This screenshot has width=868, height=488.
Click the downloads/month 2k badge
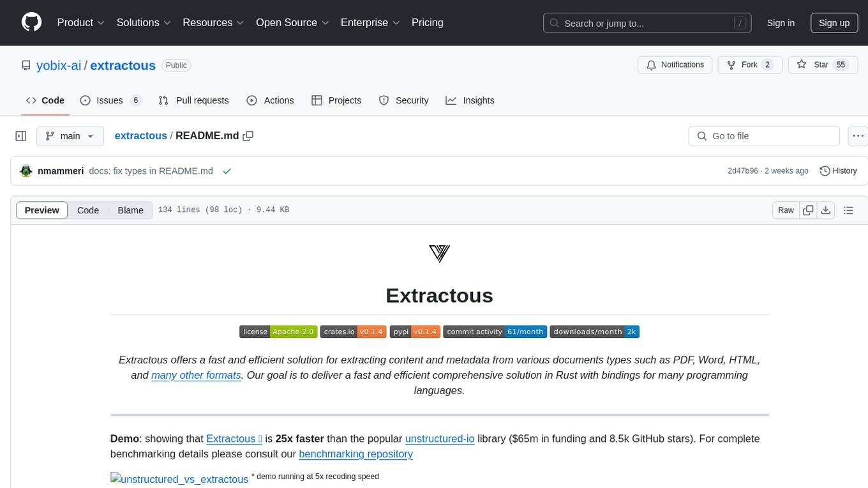[x=594, y=332]
